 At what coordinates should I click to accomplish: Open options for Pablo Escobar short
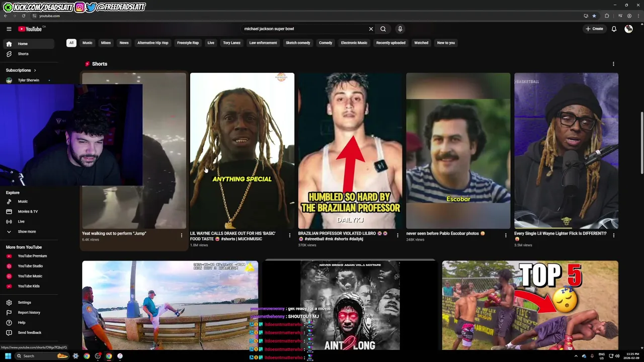[x=506, y=235]
